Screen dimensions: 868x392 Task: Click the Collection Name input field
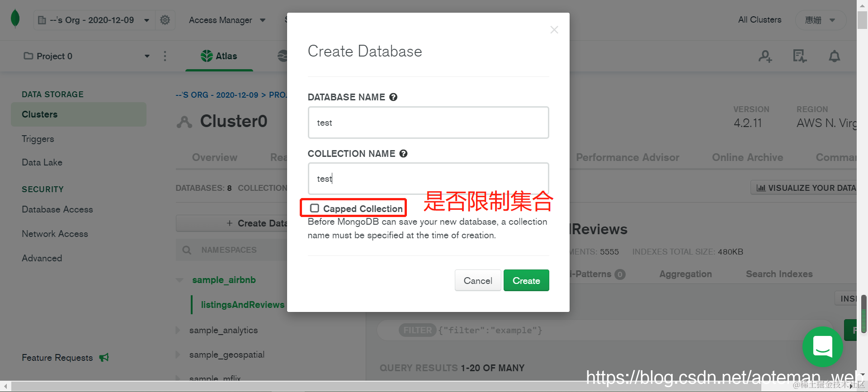tap(428, 179)
